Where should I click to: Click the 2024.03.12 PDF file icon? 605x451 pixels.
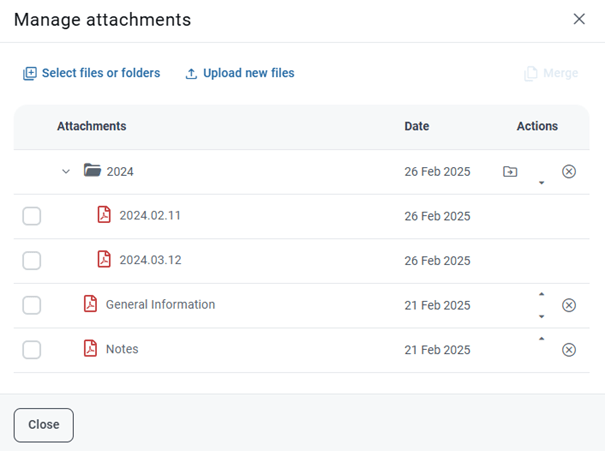pyautogui.click(x=104, y=259)
